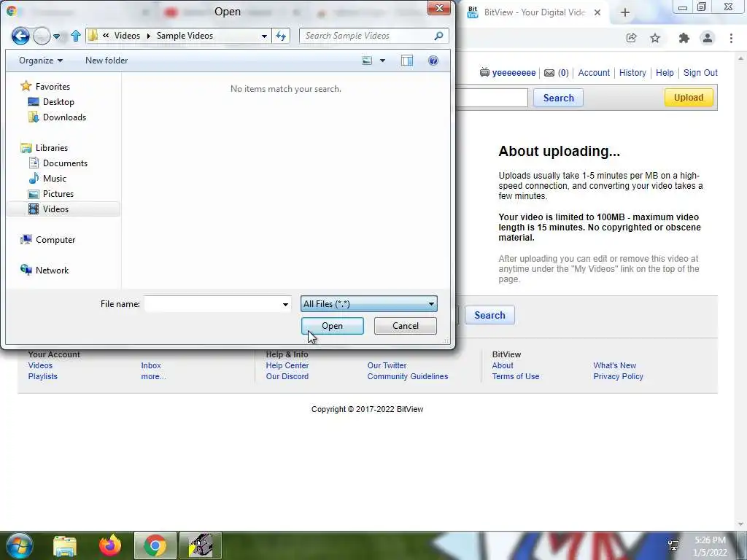Open Account link on BitView
This screenshot has height=560, width=747.
tap(594, 73)
